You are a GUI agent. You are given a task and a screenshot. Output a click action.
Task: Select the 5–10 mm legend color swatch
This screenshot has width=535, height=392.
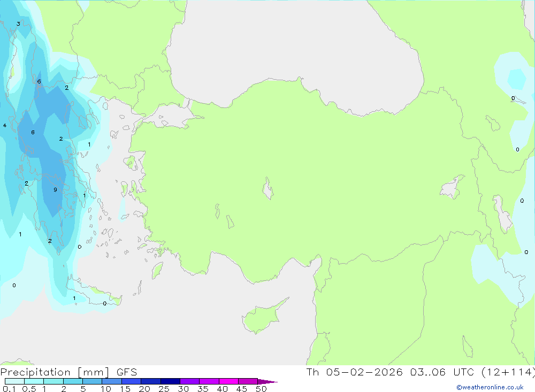[x=93, y=381]
